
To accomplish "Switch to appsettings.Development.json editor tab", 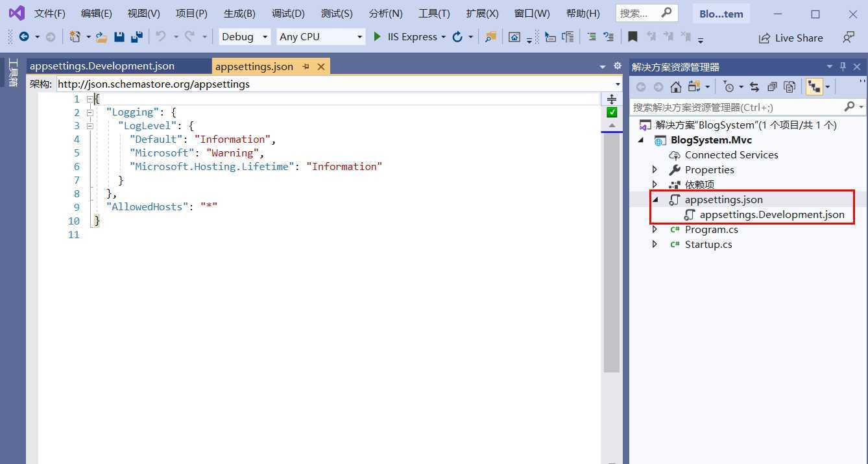I will [x=102, y=66].
